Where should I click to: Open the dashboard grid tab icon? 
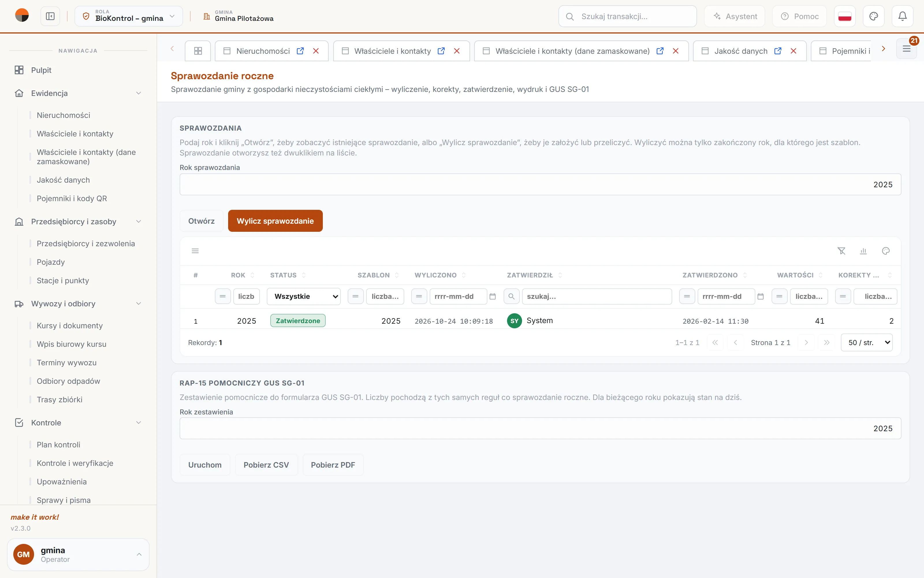coord(198,51)
